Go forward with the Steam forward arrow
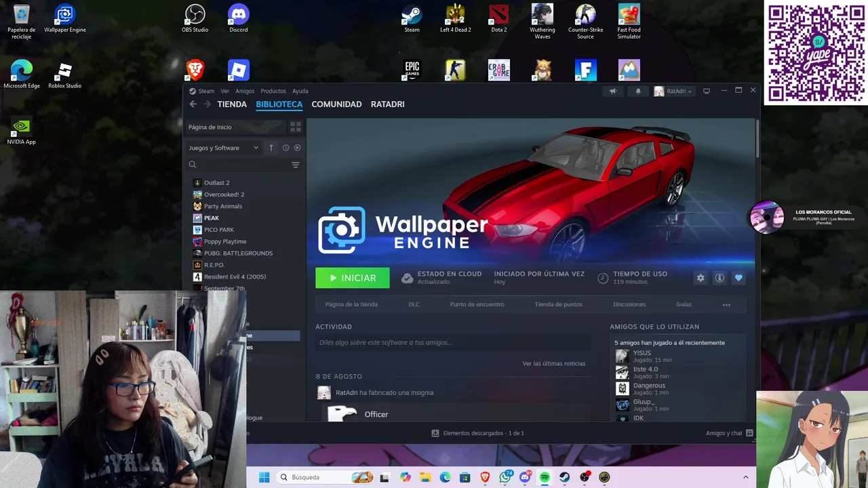This screenshot has width=868, height=488. click(208, 104)
